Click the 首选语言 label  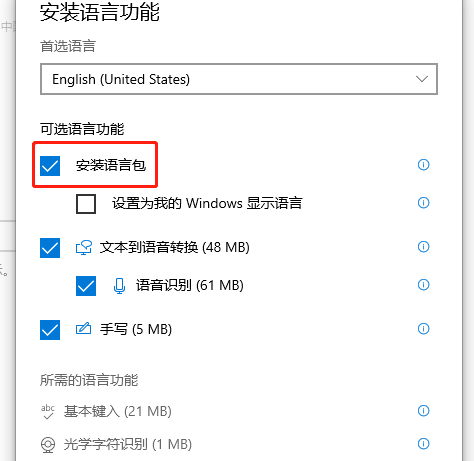pos(68,46)
